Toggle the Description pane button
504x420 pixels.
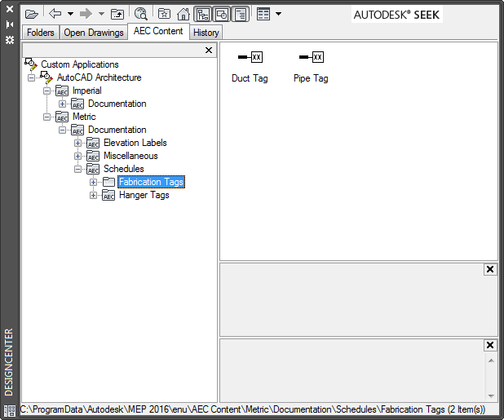240,15
